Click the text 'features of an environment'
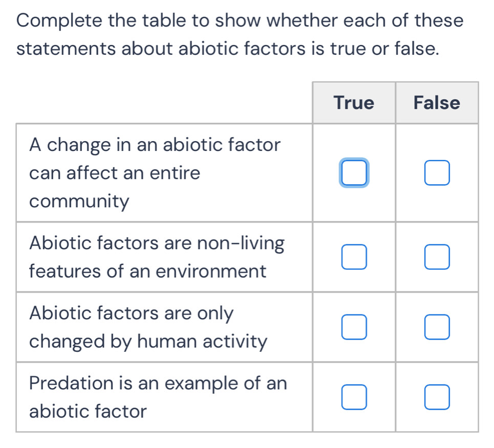The image size is (494, 448). coord(148,272)
